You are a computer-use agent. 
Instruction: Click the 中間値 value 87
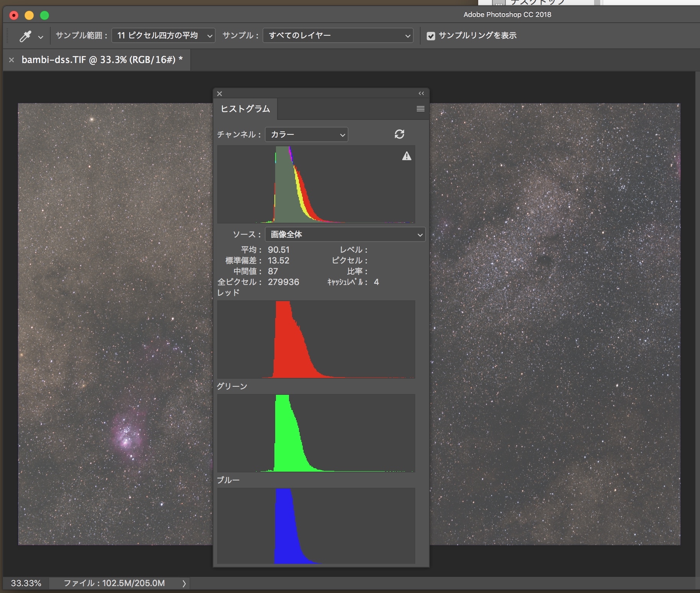[273, 271]
